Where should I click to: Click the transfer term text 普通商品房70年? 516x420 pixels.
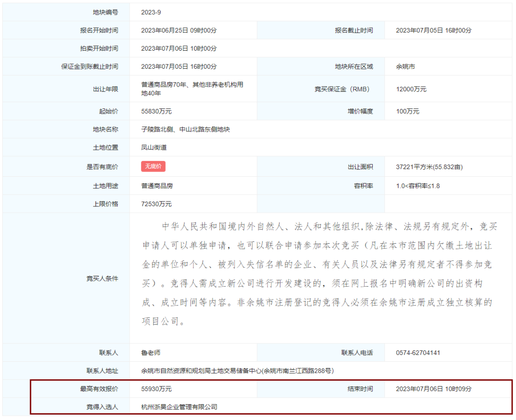pos(163,85)
